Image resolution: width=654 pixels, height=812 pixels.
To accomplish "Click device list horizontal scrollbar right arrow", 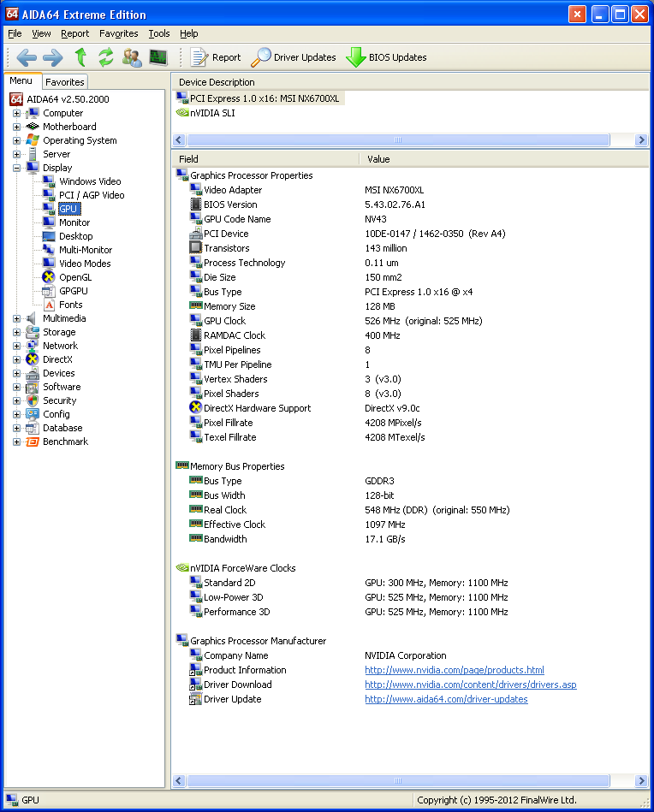I will (641, 139).
